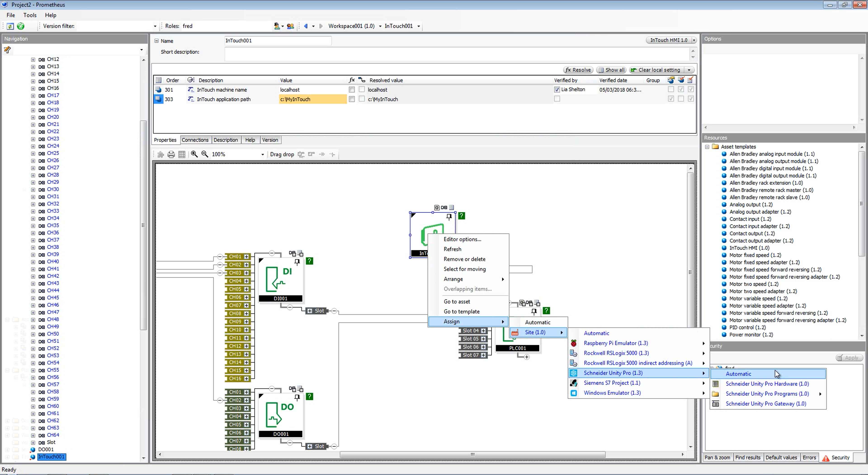Toggle the fx checkbox for InTouch application path
Image resolution: width=868 pixels, height=475 pixels.
point(351,99)
